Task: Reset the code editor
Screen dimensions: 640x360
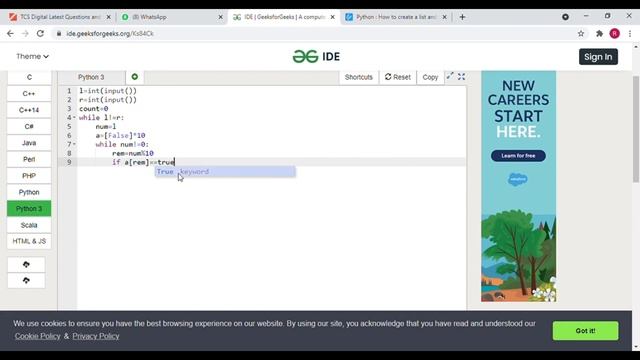Action: (x=398, y=77)
